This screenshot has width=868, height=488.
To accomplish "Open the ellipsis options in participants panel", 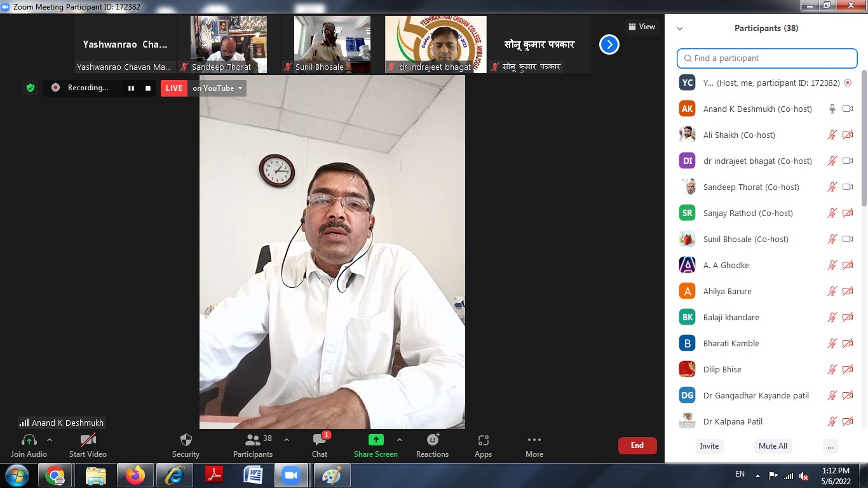I will (830, 446).
